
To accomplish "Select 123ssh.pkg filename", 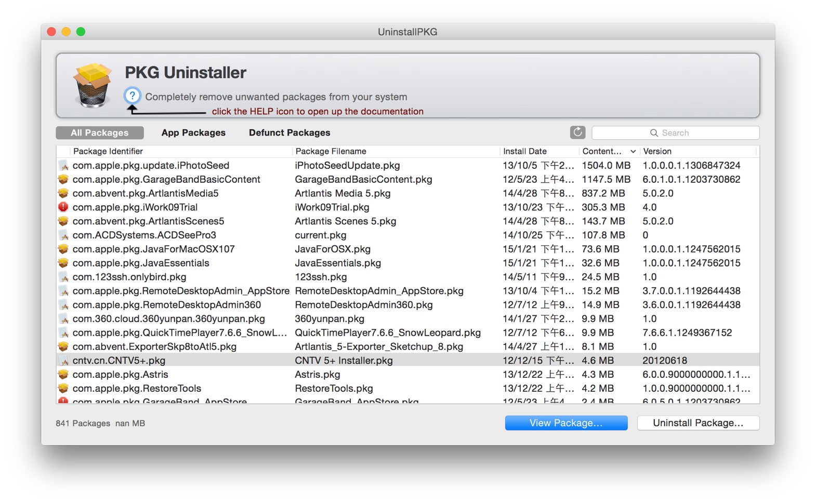I will pyautogui.click(x=321, y=277).
